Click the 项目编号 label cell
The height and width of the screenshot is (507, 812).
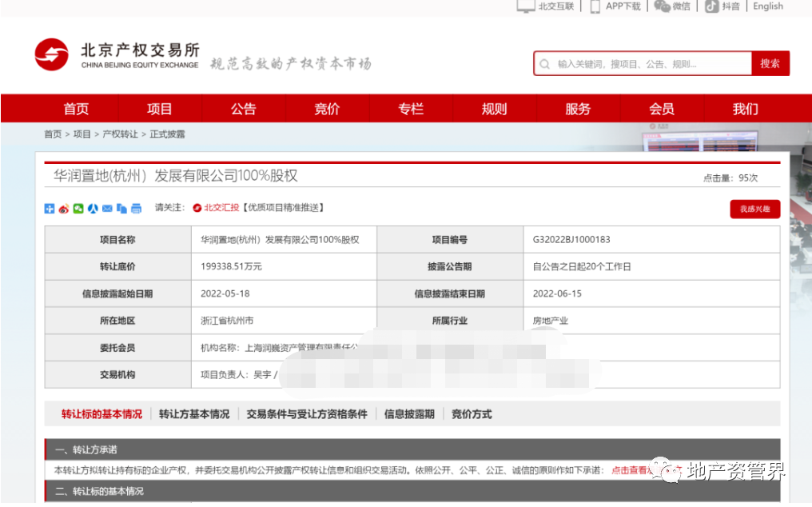point(450,239)
